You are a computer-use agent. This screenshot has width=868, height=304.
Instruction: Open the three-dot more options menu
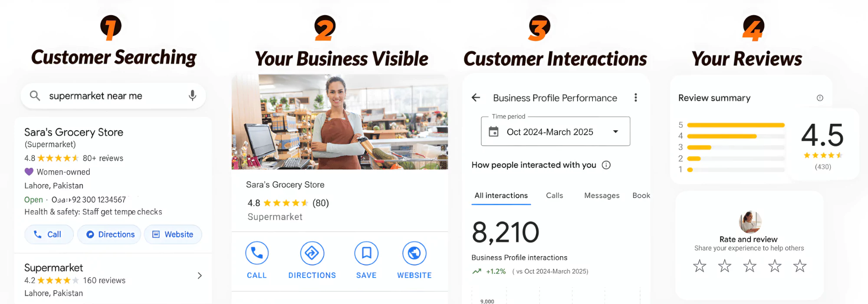636,98
